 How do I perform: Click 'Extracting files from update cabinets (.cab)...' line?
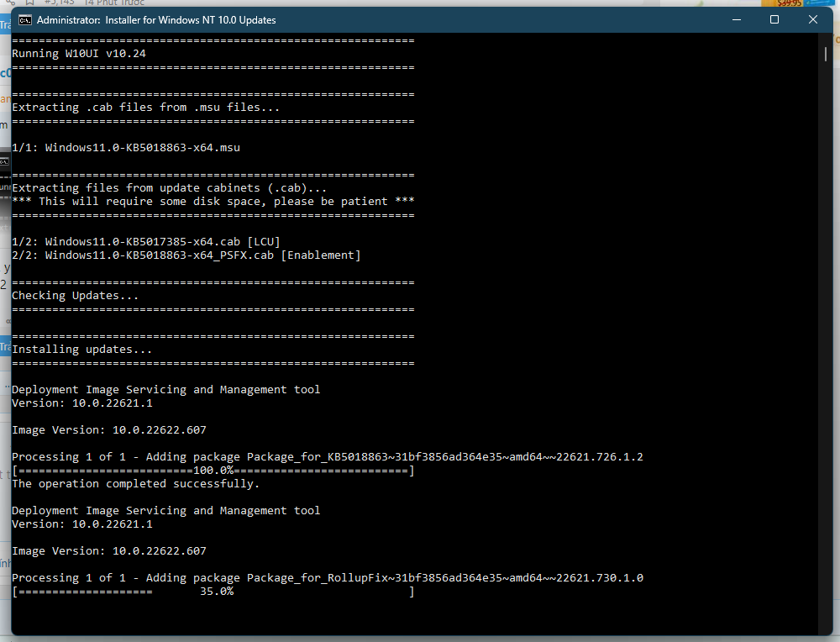coord(170,188)
